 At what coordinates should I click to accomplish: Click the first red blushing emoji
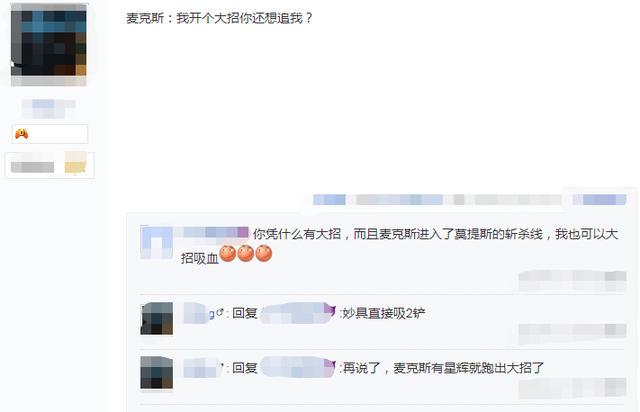pyautogui.click(x=228, y=254)
